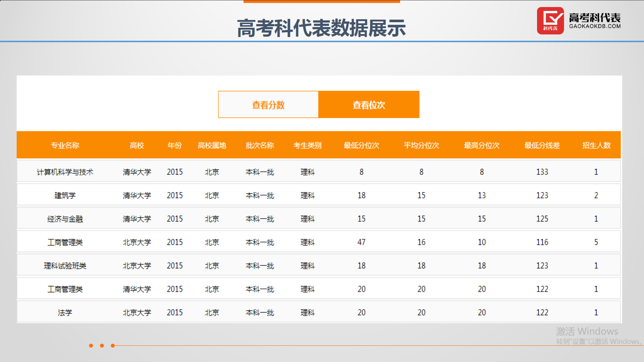Click the 年份 column header
This screenshot has height=362, width=644.
(175, 145)
